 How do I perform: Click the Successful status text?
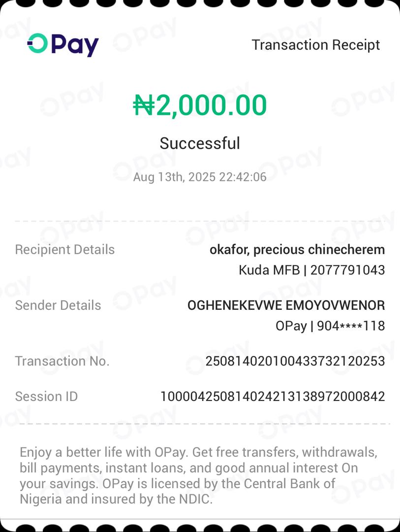200,143
